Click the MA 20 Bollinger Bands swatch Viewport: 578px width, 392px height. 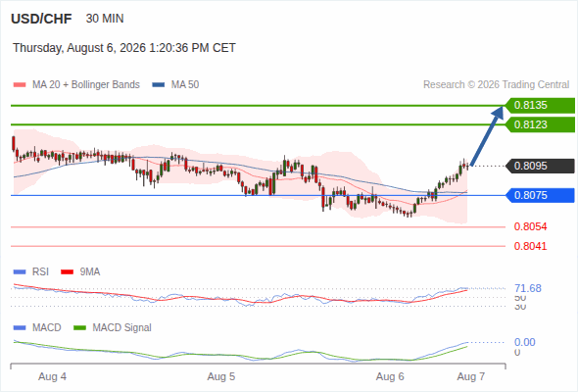pos(20,85)
